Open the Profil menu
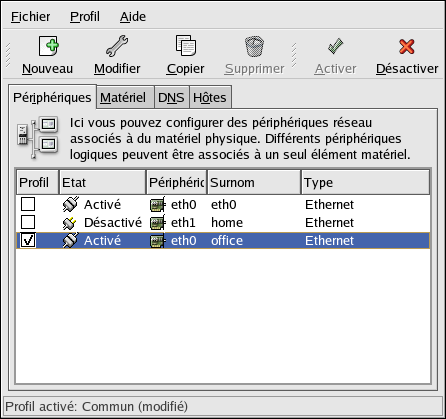This screenshot has width=446, height=419. 85,17
